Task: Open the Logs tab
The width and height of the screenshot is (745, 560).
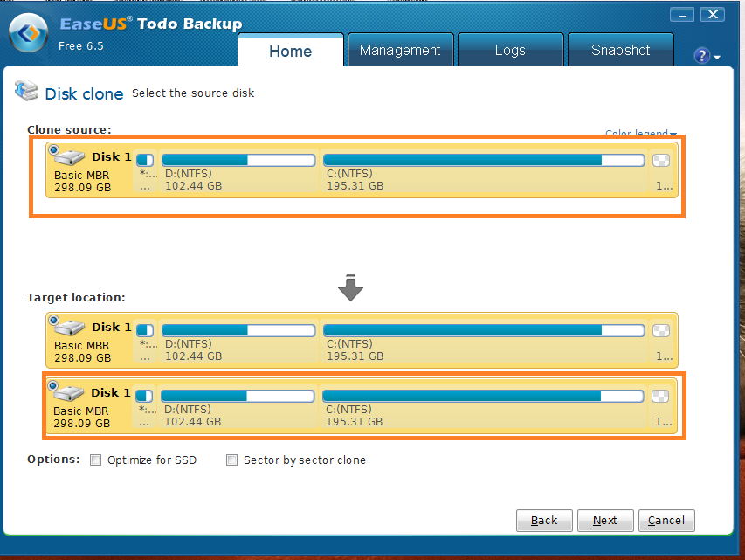Action: click(x=510, y=51)
